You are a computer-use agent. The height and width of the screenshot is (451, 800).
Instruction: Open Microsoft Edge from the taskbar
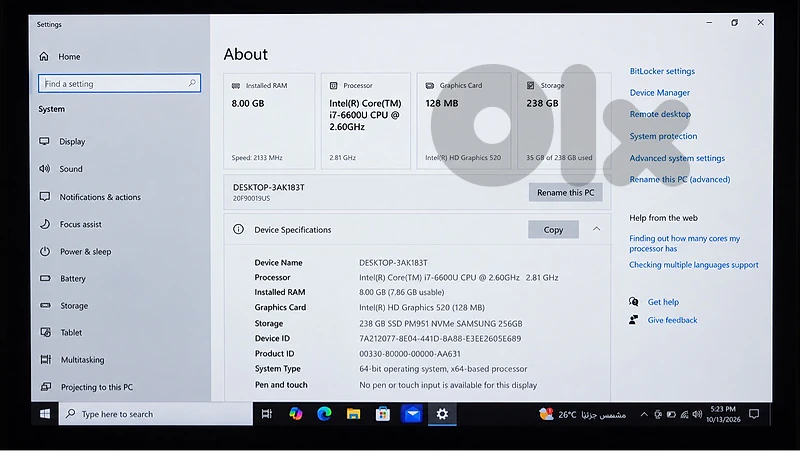[x=324, y=414]
